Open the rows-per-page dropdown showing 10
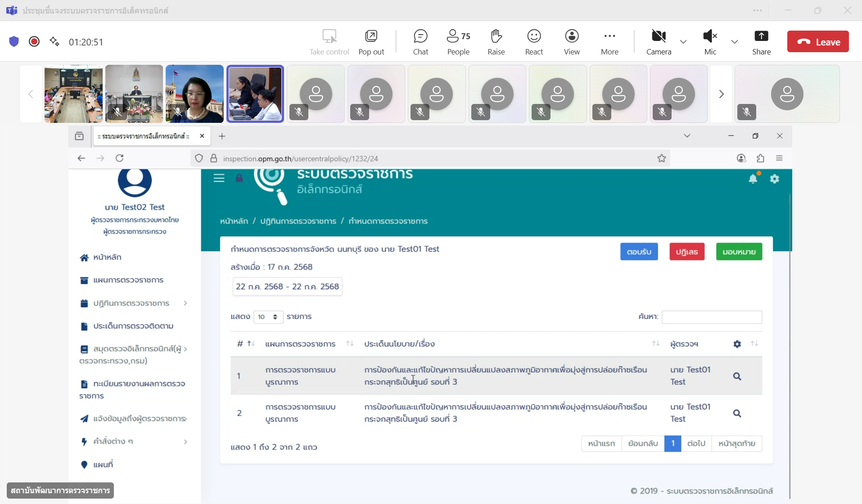Screen dimensions: 862x504 point(268,317)
